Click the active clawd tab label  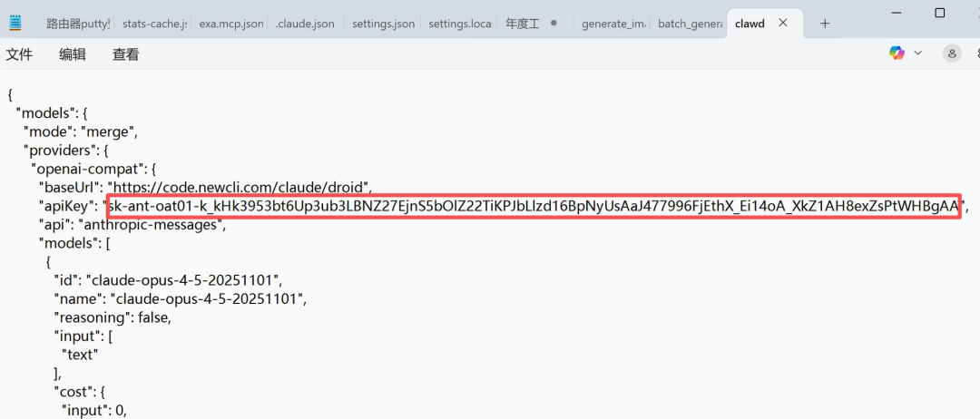[x=750, y=24]
